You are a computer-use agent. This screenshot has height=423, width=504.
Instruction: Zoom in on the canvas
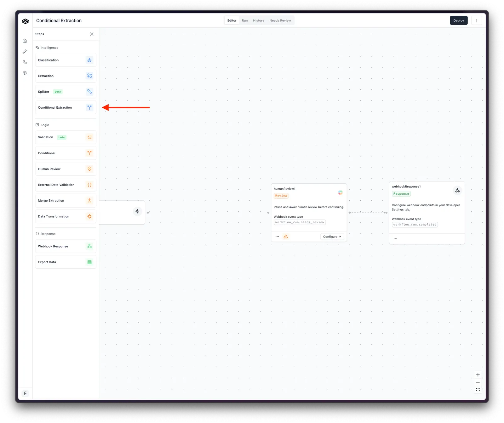(x=478, y=375)
